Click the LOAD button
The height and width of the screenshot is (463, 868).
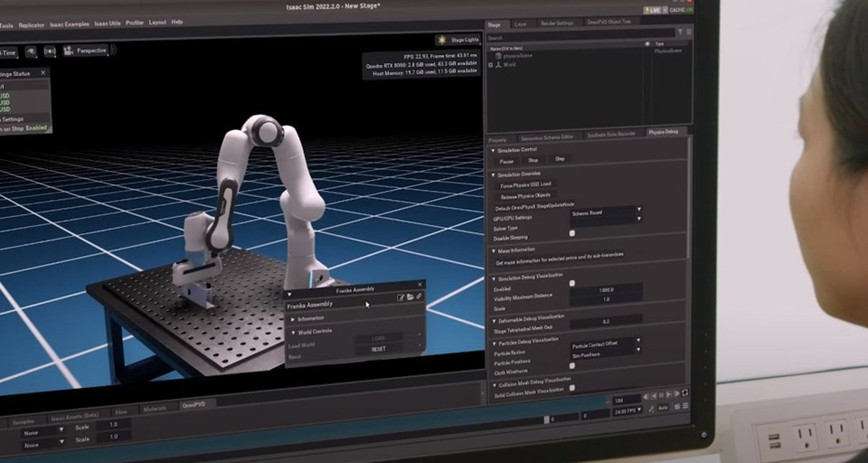pos(378,338)
